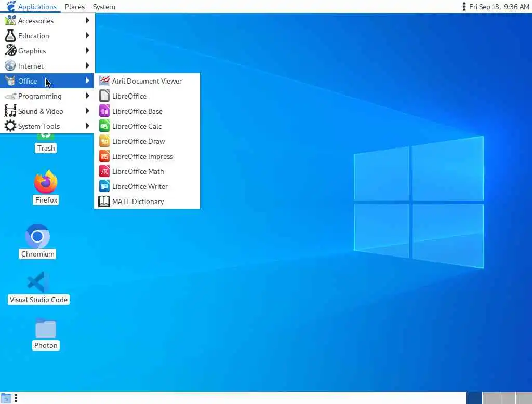The width and height of the screenshot is (532, 404).
Task: Click the MATE Dictionary text label
Action: [138, 201]
